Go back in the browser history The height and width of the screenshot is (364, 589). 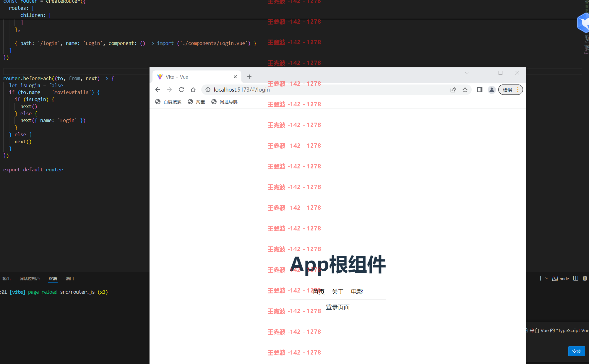(158, 90)
